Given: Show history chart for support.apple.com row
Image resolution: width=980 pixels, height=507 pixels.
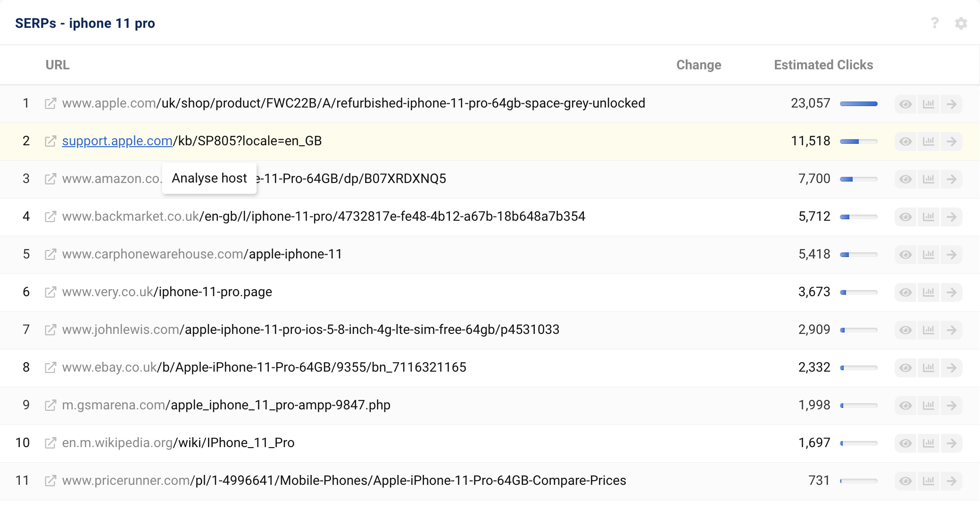Looking at the screenshot, I should point(929,141).
